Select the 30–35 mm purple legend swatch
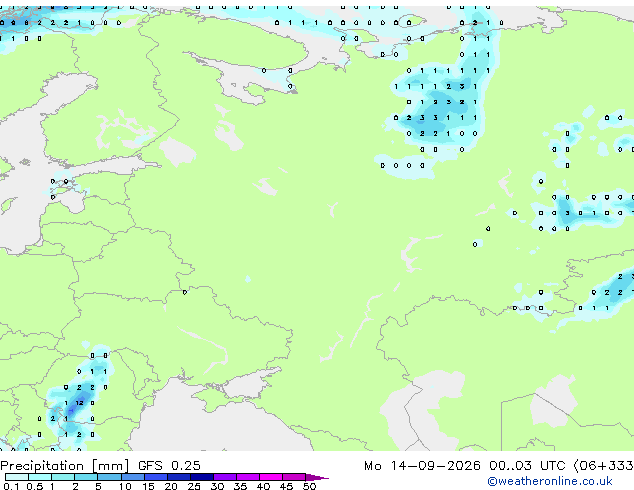Image resolution: width=634 pixels, height=490 pixels. click(225, 477)
